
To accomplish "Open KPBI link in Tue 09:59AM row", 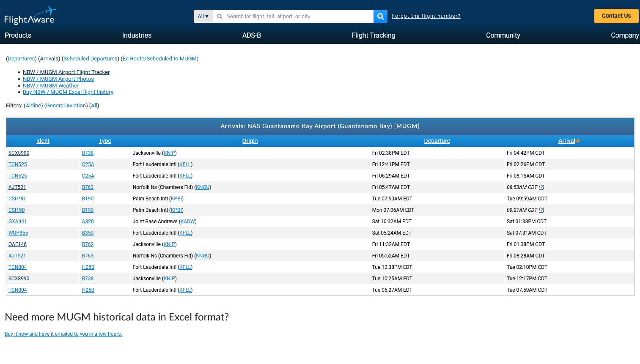I will 176,199.
